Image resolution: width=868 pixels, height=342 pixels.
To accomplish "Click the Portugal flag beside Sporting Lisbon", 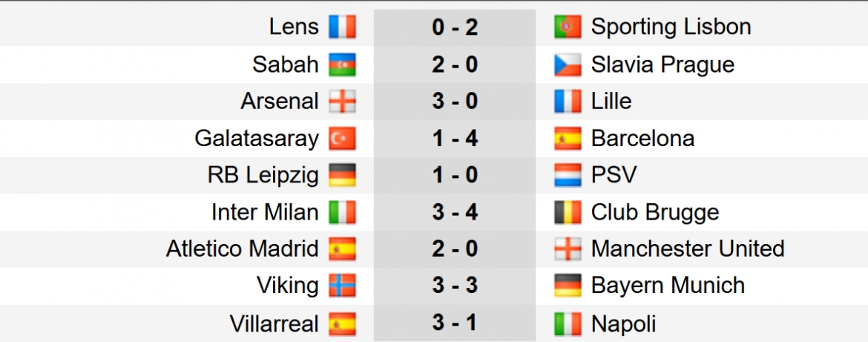I will (568, 27).
